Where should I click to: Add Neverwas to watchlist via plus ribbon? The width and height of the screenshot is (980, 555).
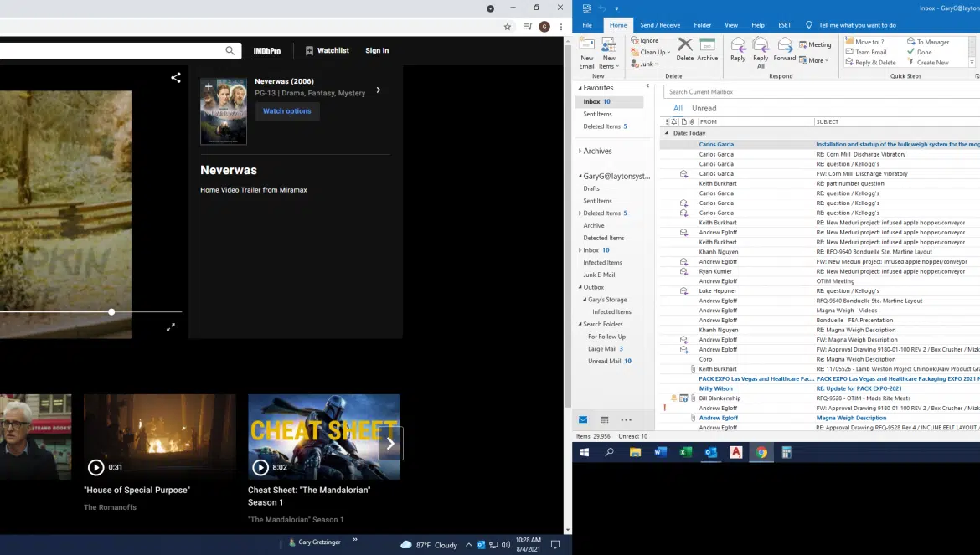pyautogui.click(x=209, y=86)
